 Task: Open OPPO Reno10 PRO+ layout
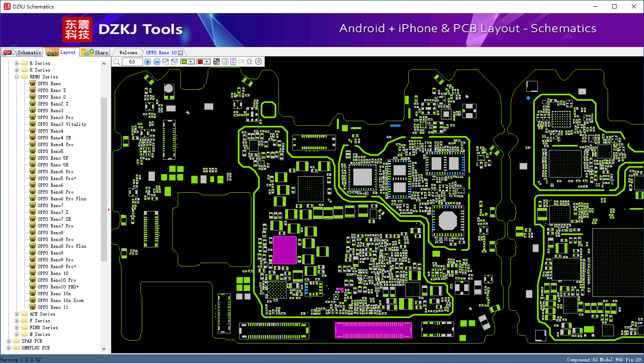(58, 287)
